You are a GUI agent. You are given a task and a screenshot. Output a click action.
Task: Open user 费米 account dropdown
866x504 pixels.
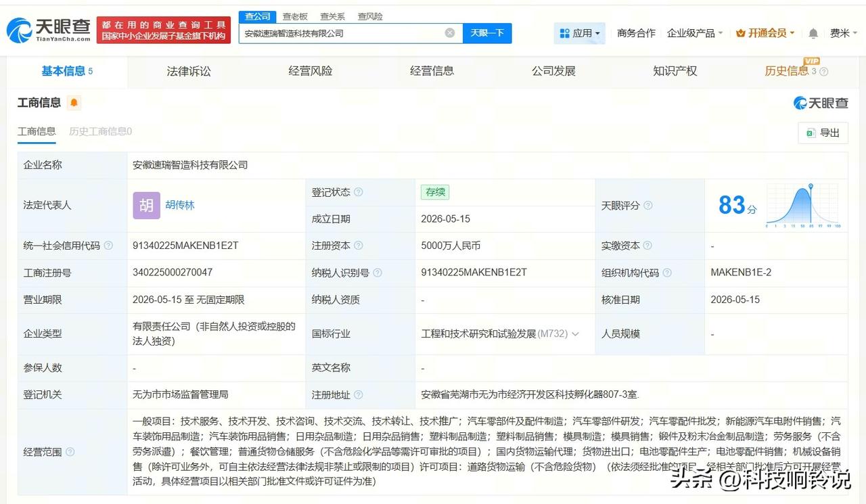[844, 33]
